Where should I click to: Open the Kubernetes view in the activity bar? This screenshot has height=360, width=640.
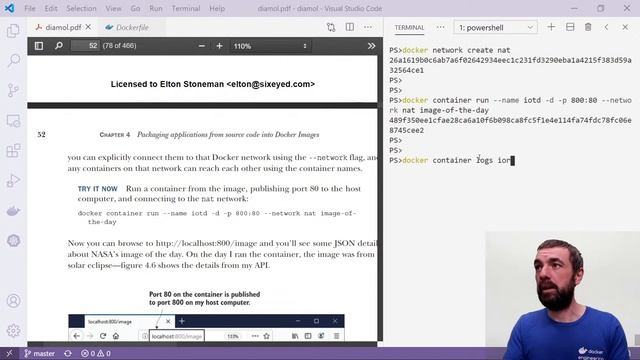(13, 240)
